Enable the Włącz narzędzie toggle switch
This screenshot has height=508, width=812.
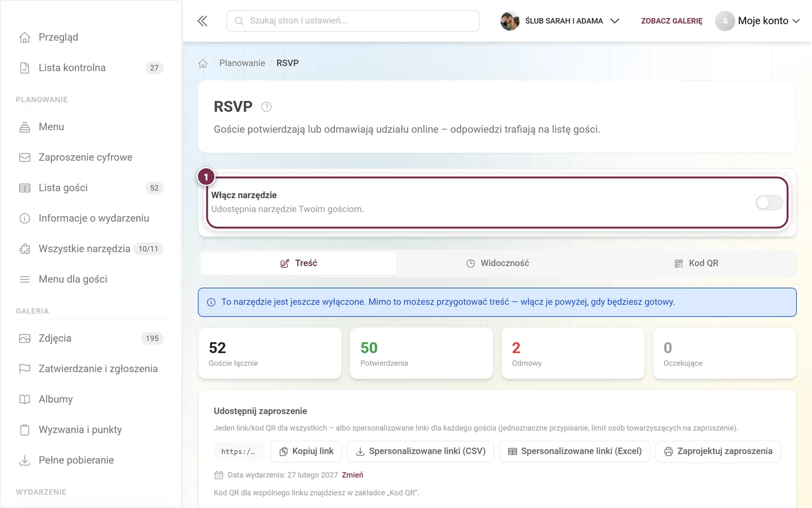(769, 203)
